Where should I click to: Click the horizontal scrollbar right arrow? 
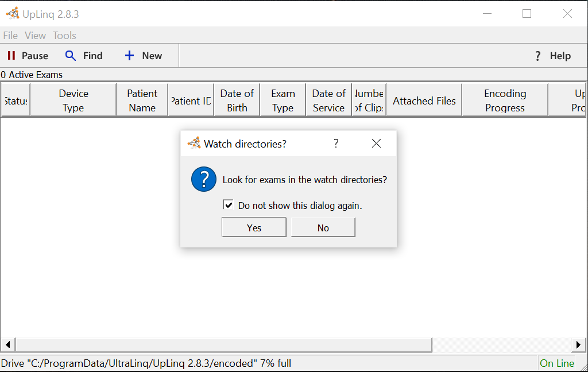[x=578, y=344]
